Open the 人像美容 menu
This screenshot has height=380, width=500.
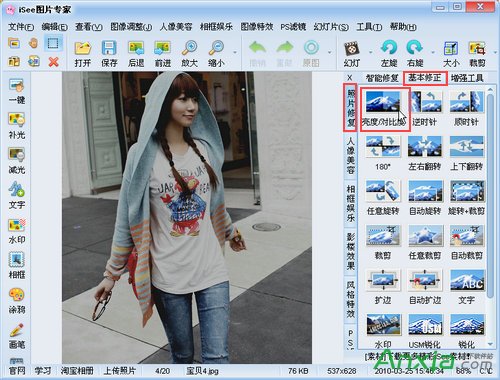[176, 27]
